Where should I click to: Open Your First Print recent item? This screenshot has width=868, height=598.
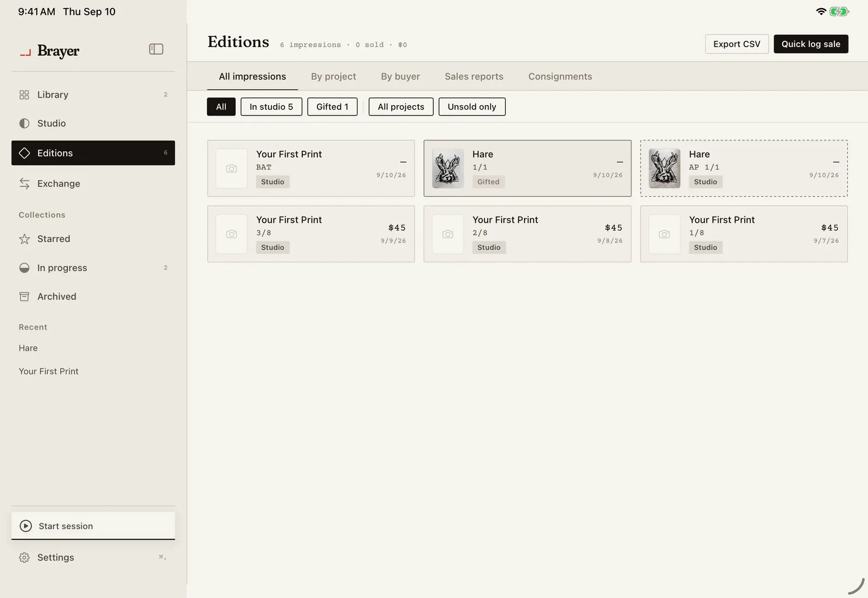click(x=49, y=371)
